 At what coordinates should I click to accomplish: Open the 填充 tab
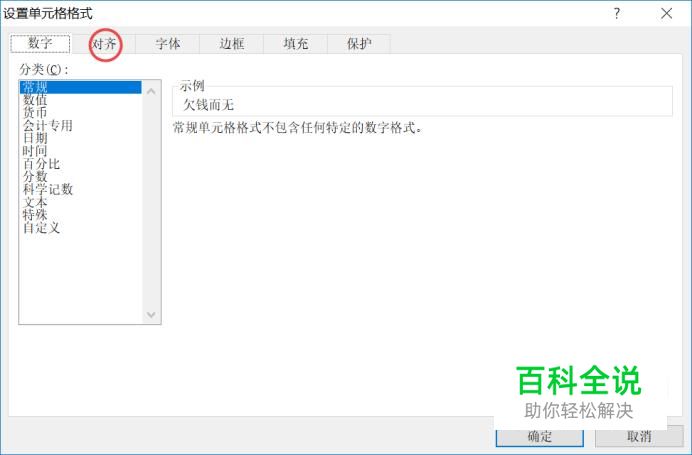coord(295,44)
